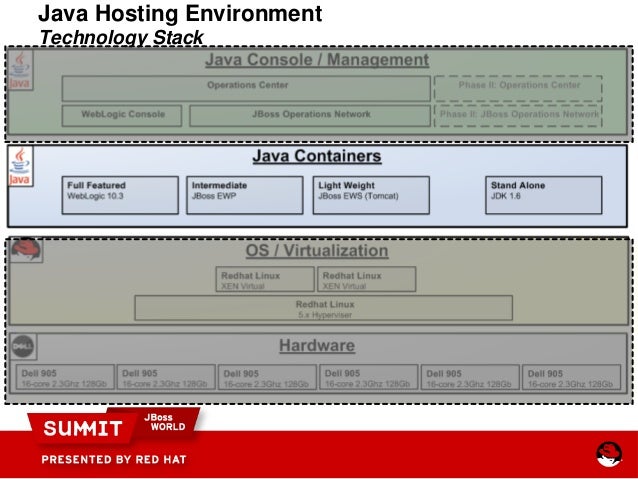
Task: Select the Hardware heading
Action: (317, 346)
